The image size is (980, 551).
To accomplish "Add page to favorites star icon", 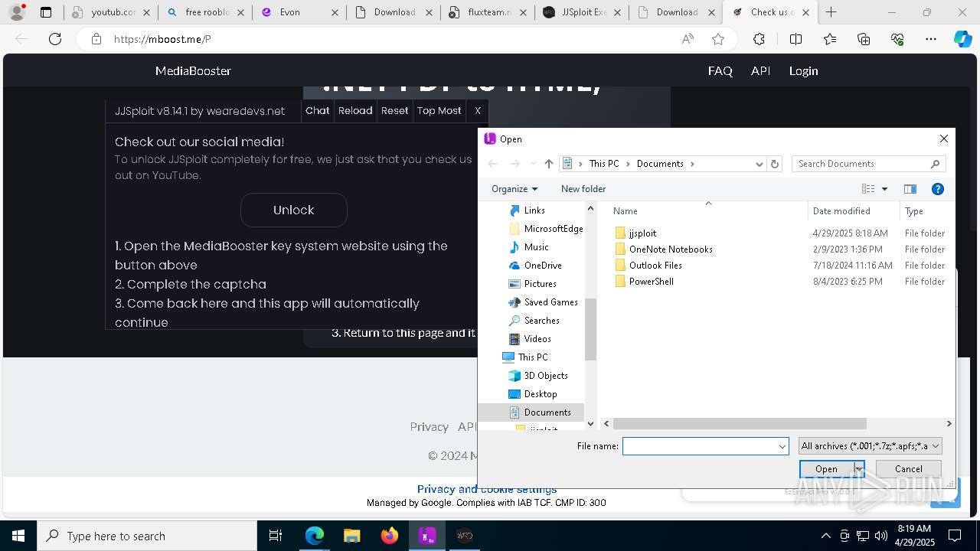I will (x=717, y=39).
